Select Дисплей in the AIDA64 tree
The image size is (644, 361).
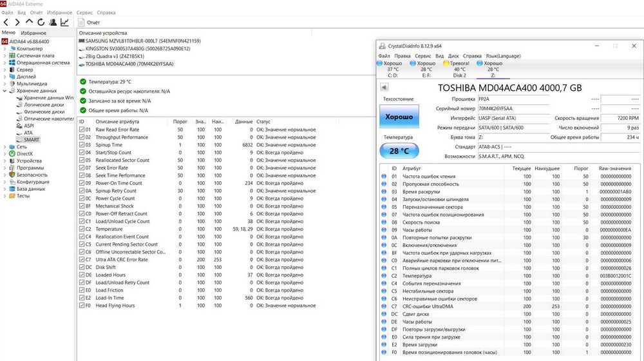pyautogui.click(x=26, y=77)
